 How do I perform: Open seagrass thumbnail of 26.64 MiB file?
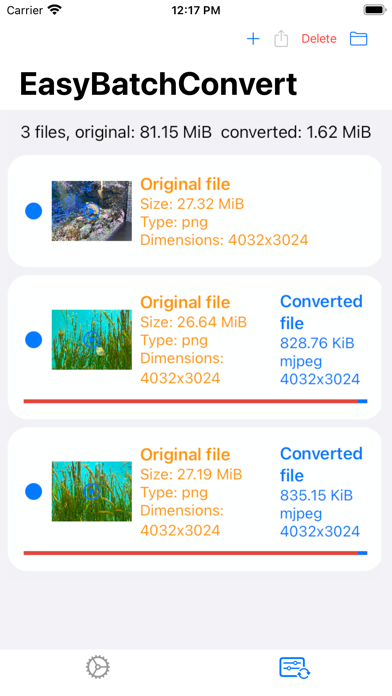click(91, 340)
